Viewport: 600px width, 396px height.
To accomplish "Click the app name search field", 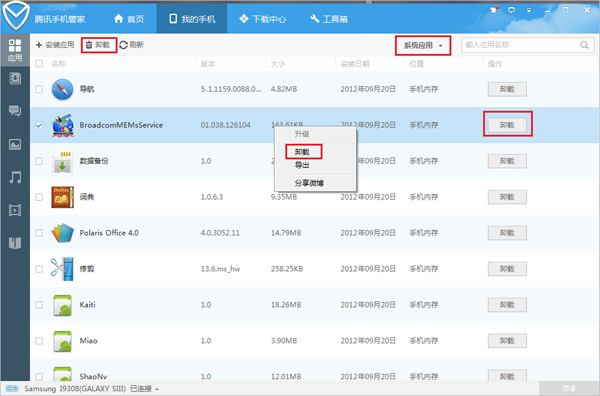I will coord(528,45).
